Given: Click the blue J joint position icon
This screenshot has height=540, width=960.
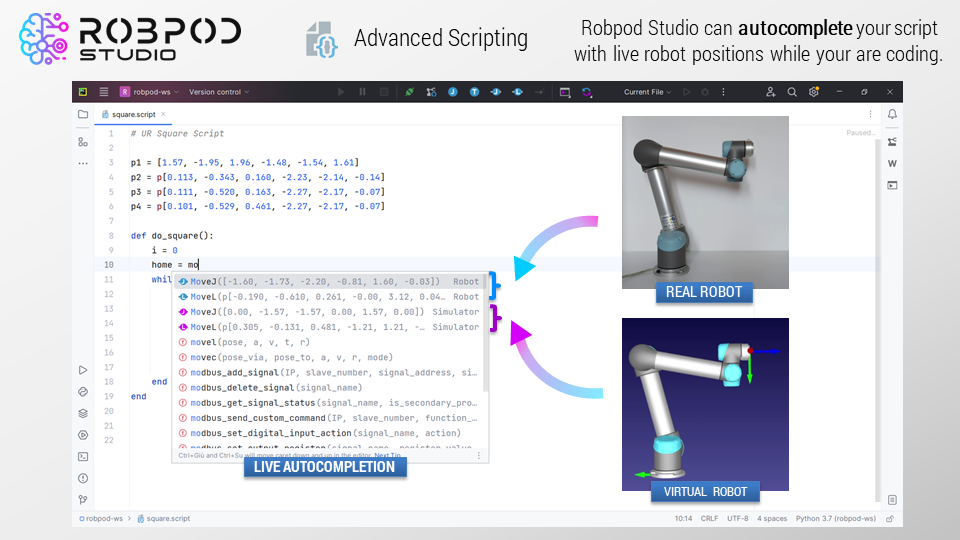Looking at the screenshot, I should click(x=452, y=92).
